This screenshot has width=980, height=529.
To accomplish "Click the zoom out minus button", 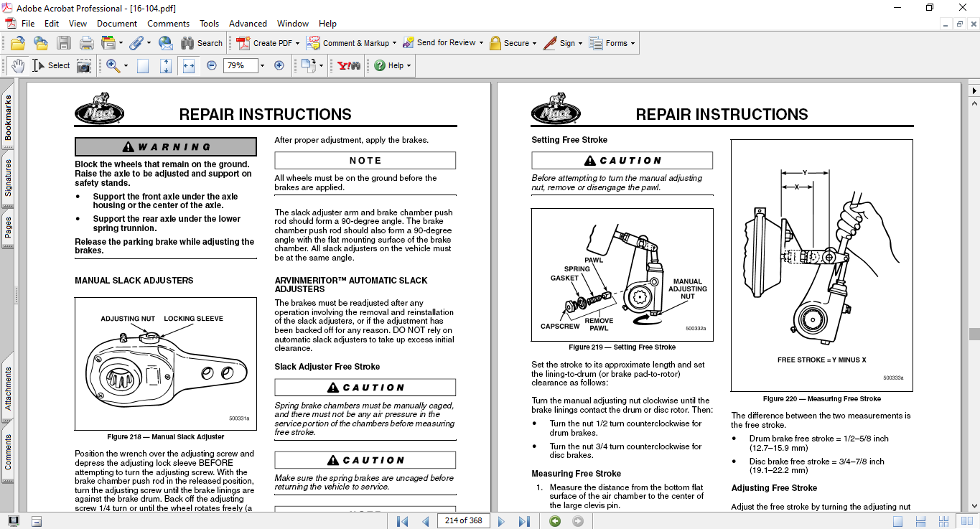I will [212, 65].
